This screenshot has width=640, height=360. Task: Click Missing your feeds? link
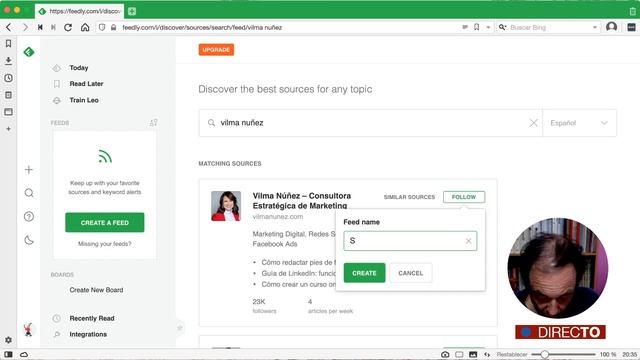pos(104,244)
